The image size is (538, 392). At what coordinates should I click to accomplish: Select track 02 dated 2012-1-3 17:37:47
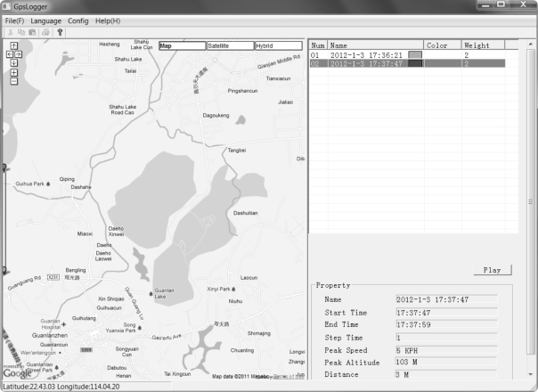click(407, 63)
